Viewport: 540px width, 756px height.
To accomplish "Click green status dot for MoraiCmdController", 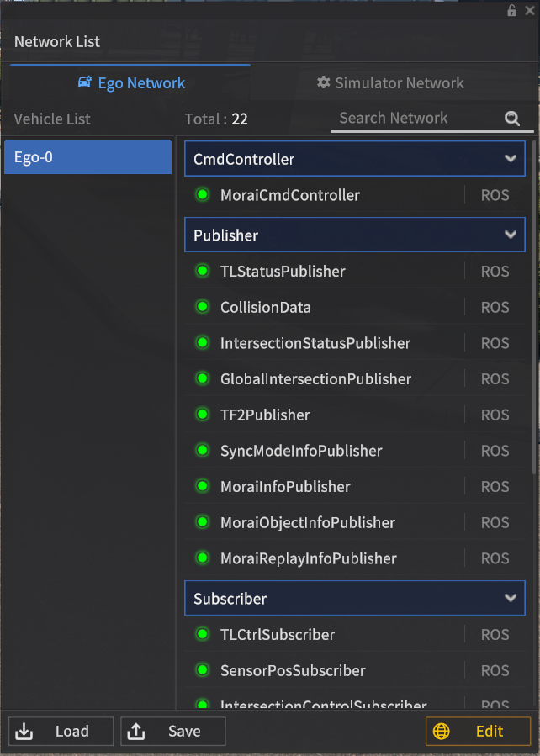I will tap(202, 195).
